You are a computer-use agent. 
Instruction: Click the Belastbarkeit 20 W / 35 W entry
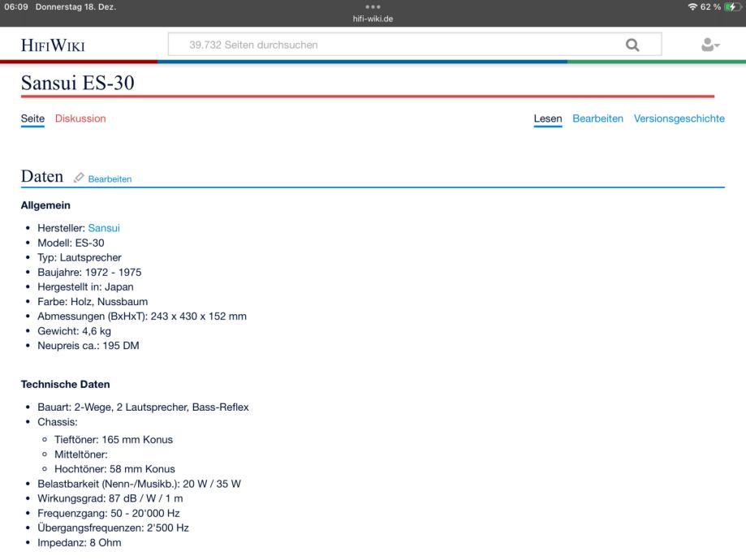tap(139, 484)
